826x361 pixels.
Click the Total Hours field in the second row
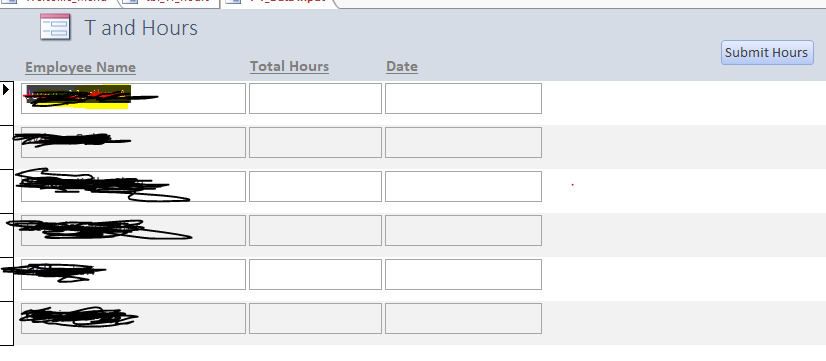(x=315, y=142)
